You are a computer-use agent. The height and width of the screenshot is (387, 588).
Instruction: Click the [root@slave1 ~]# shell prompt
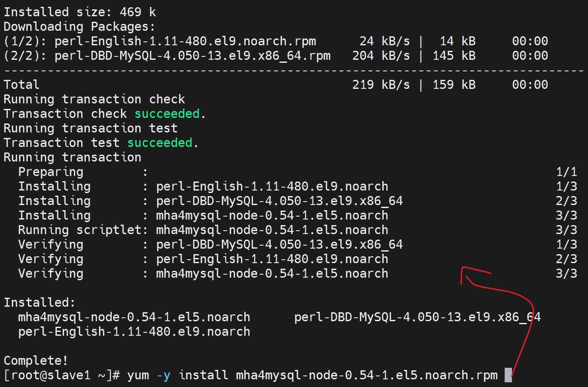tap(62, 375)
